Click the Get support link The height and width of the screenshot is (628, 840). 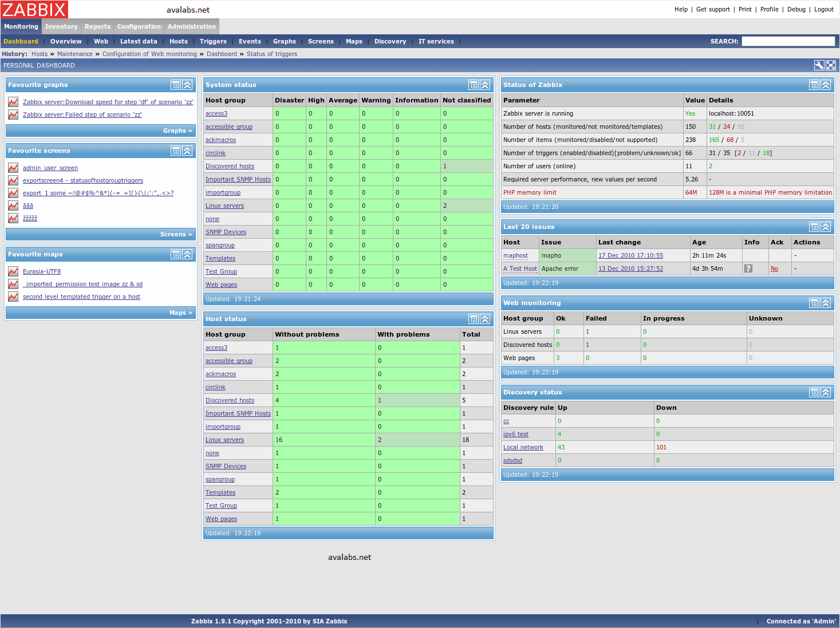click(x=713, y=9)
